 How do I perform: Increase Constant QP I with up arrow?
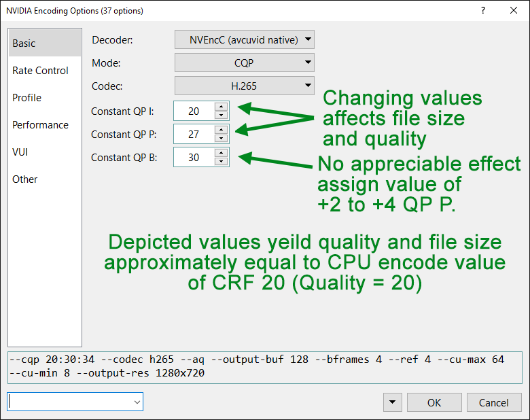[x=221, y=107]
